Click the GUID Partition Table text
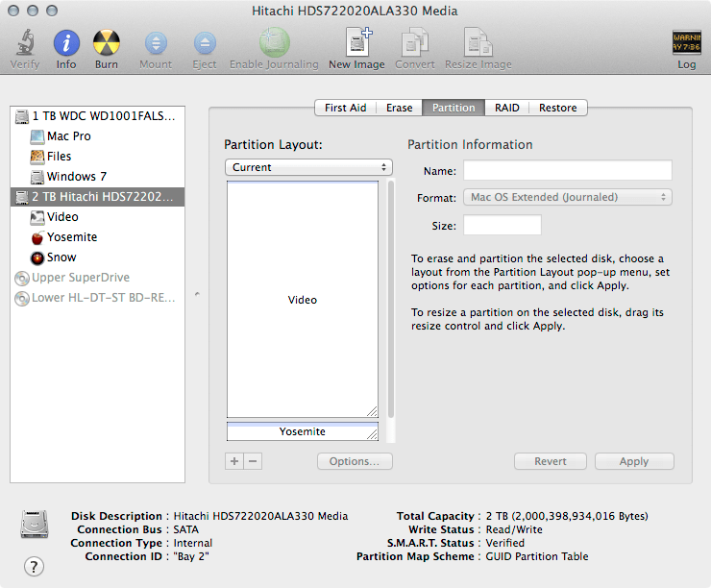The image size is (711, 588). tap(537, 556)
